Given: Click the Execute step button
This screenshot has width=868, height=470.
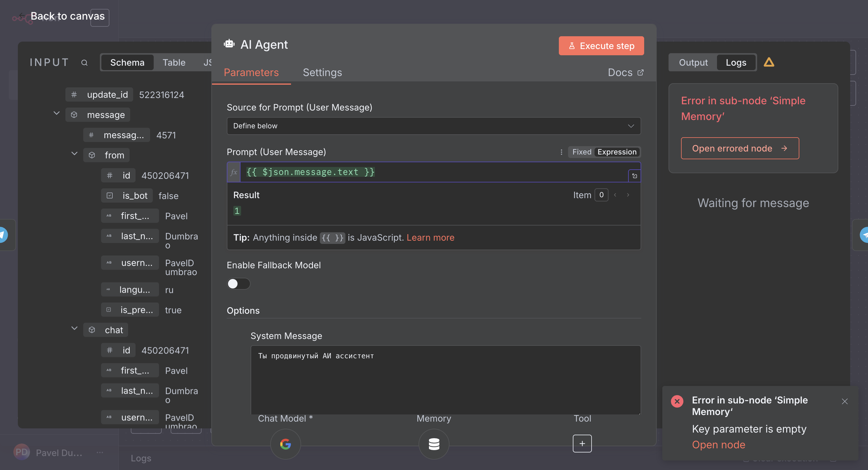Looking at the screenshot, I should click(x=601, y=46).
